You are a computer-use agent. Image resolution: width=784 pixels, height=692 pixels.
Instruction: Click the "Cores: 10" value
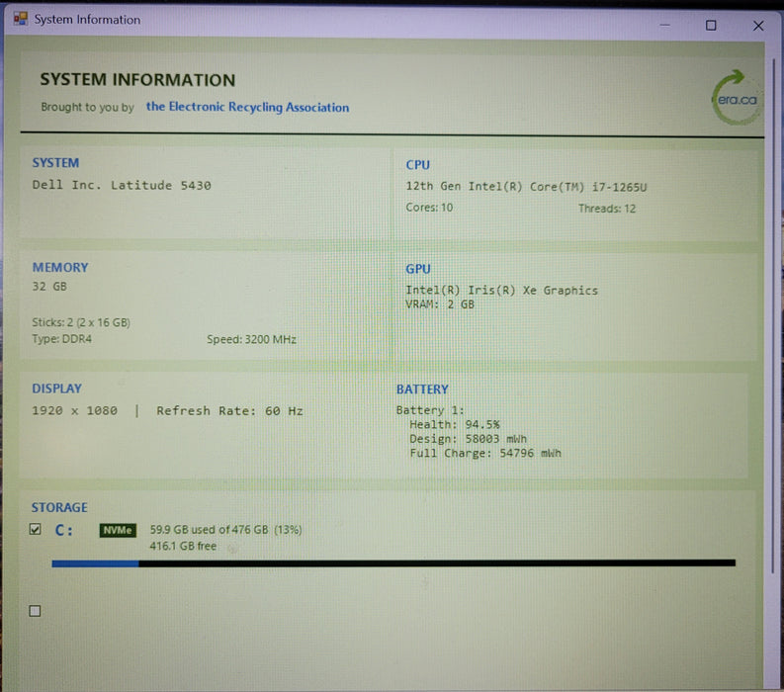pos(429,207)
